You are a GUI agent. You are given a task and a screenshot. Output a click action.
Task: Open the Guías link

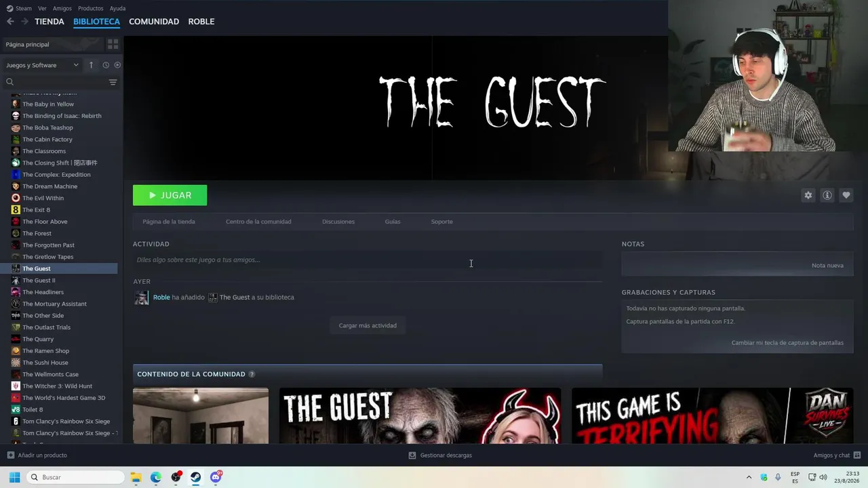pos(393,222)
